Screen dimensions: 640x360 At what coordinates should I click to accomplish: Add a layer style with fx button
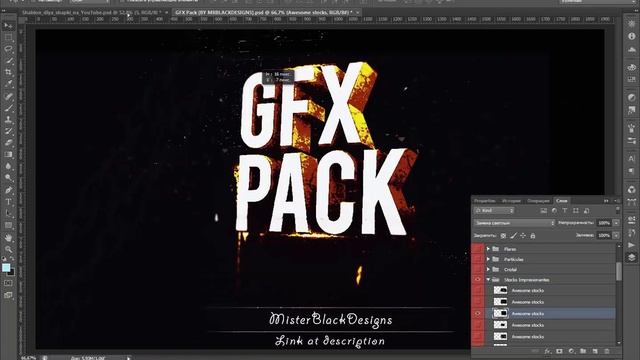pyautogui.click(x=547, y=351)
